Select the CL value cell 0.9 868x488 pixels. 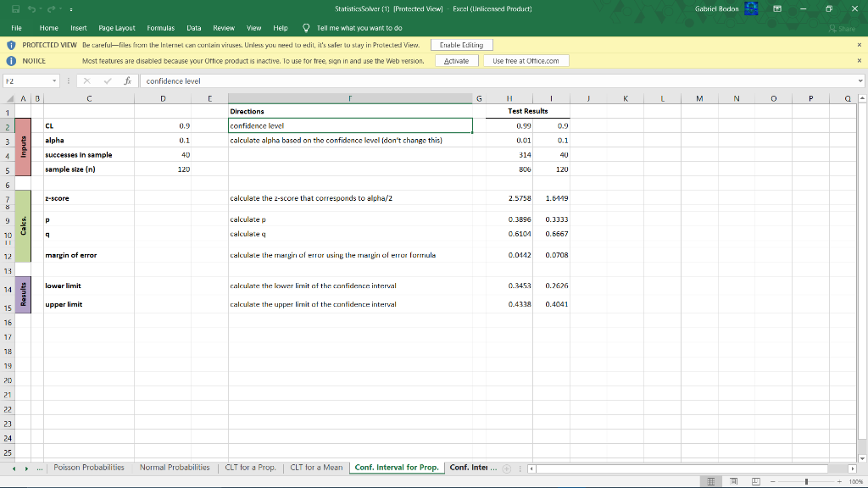163,125
